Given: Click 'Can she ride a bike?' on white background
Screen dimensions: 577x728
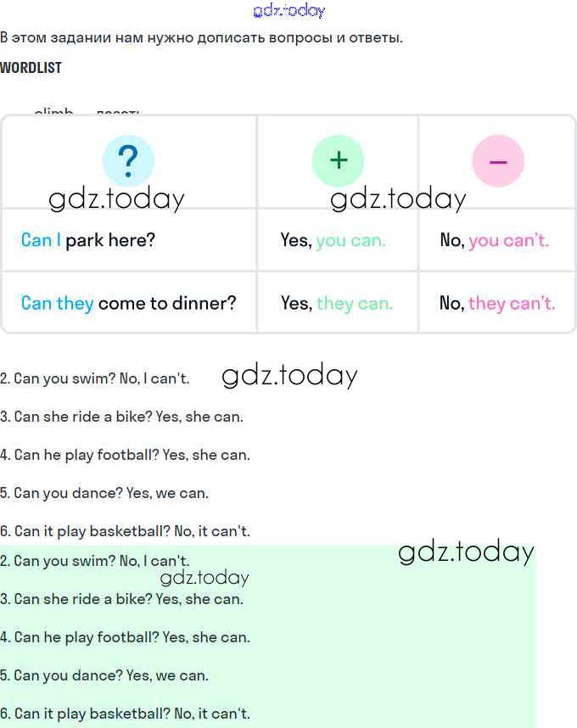Looking at the screenshot, I should point(122,417).
